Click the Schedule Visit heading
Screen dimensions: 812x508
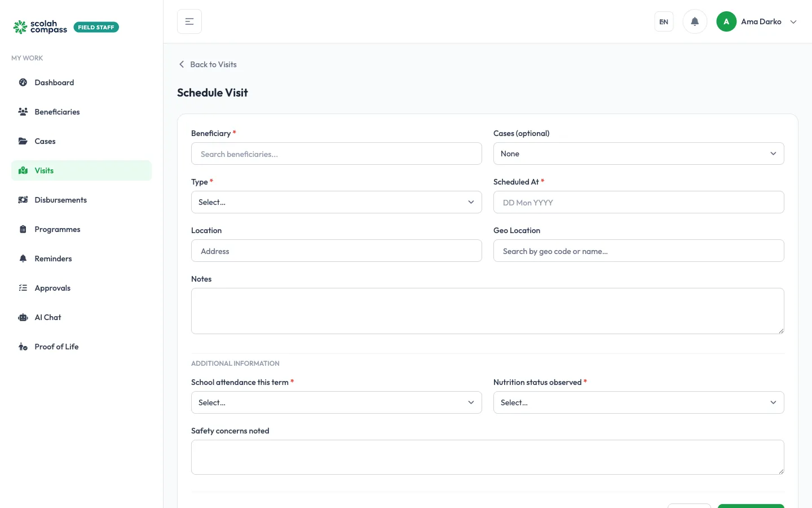(213, 93)
